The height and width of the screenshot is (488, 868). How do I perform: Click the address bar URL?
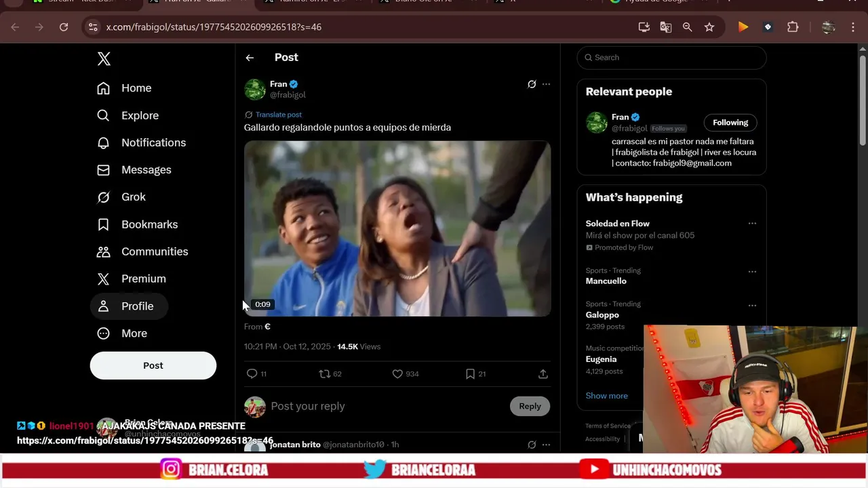[214, 27]
